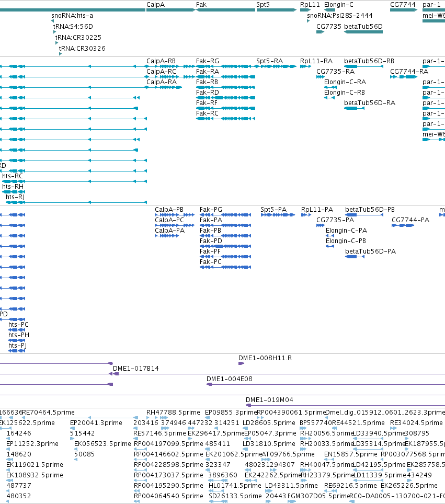Image resolution: width=445 pixels, height=504 pixels.
Task: Select the betaTub56D-RB transcript
Action: click(x=363, y=66)
